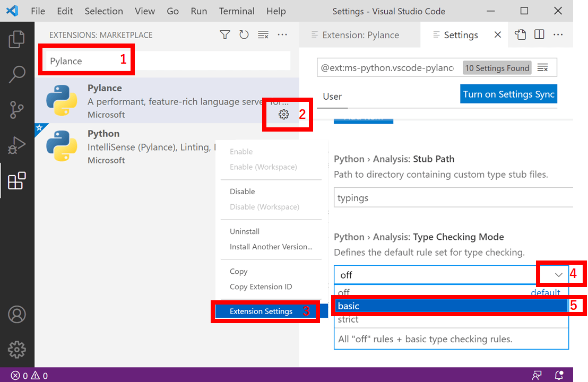This screenshot has height=382, width=588.
Task: Switch to the Settings tab
Action: (460, 34)
